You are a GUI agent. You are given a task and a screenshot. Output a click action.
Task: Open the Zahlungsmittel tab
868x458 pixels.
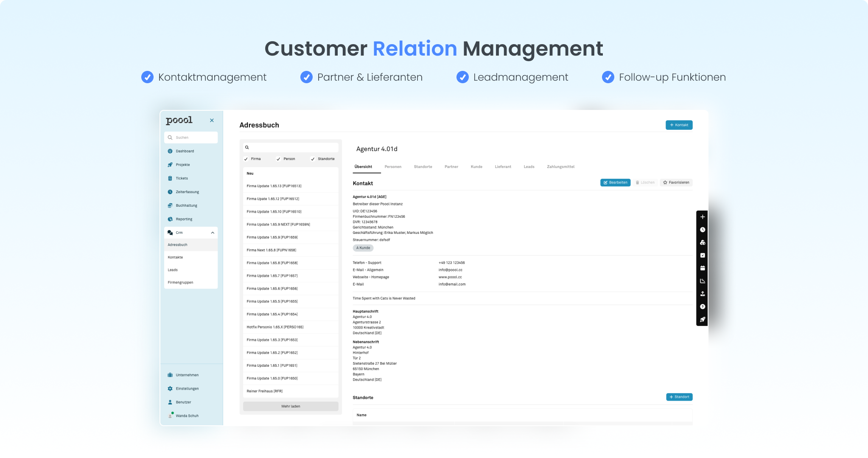point(561,167)
